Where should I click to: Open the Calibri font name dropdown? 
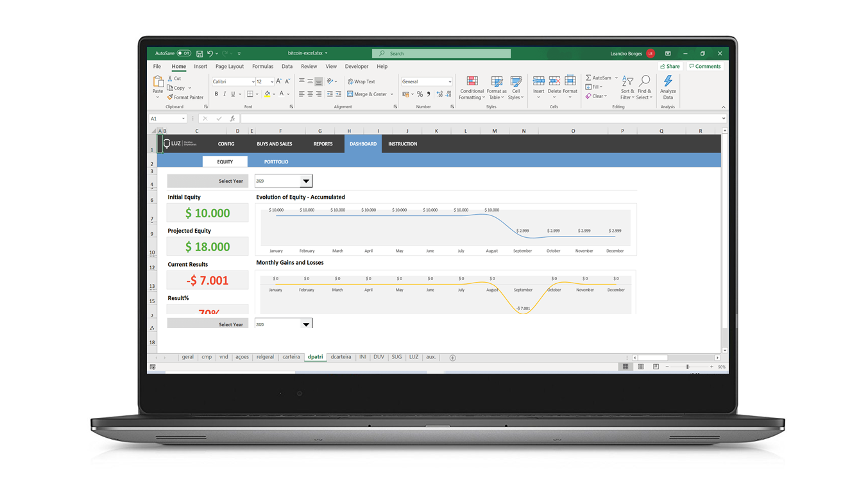(x=252, y=82)
